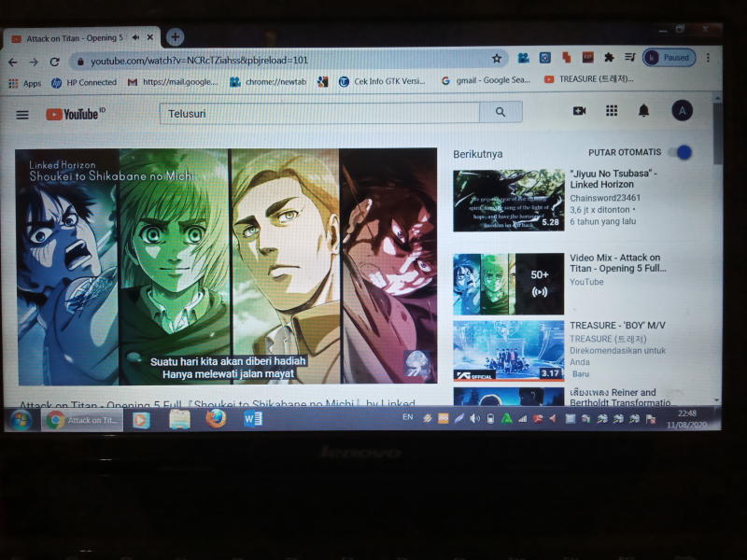Viewport: 747px width, 560px height.
Task: Reload the YouTube page
Action: pos(54,62)
